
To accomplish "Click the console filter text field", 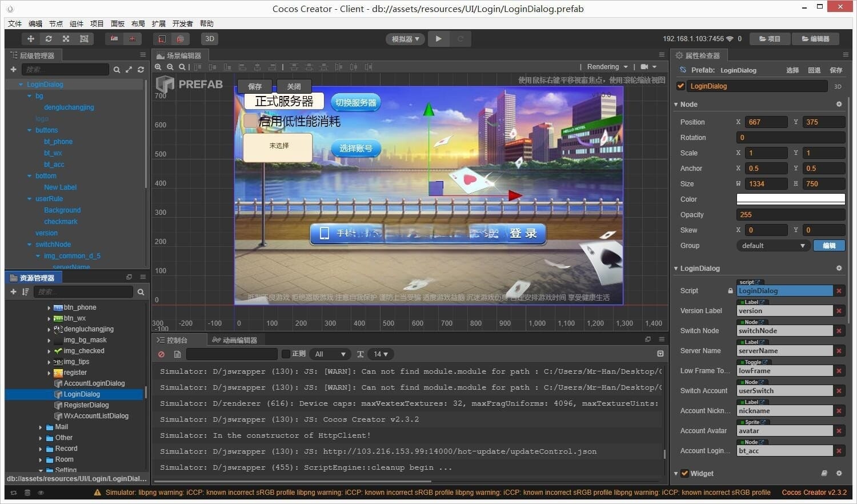I will pyautogui.click(x=232, y=354).
